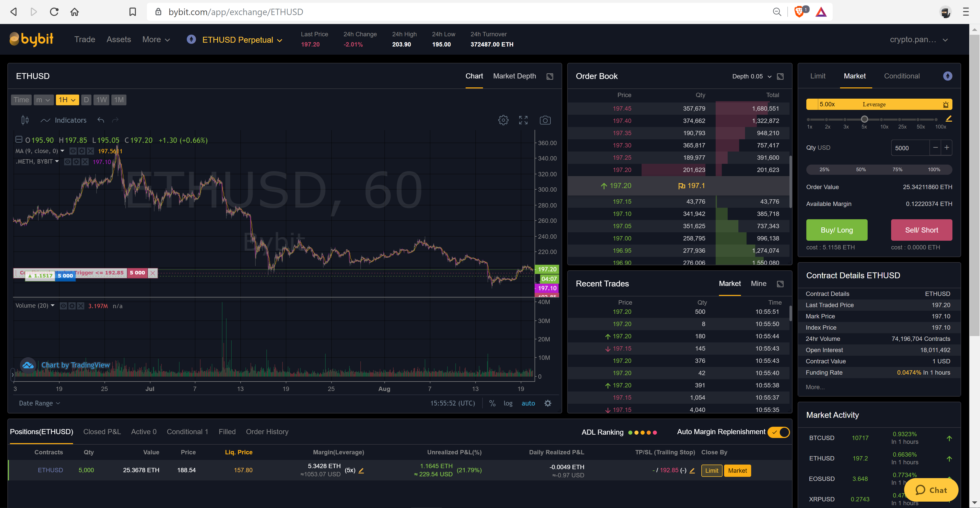Show the Mine tab in Recent Trades
The height and width of the screenshot is (508, 980).
(x=758, y=283)
